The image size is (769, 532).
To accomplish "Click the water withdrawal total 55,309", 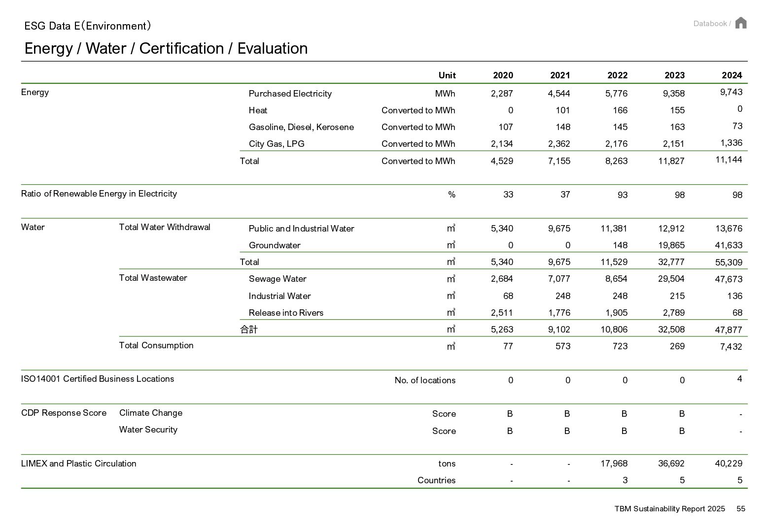I will [x=729, y=263].
